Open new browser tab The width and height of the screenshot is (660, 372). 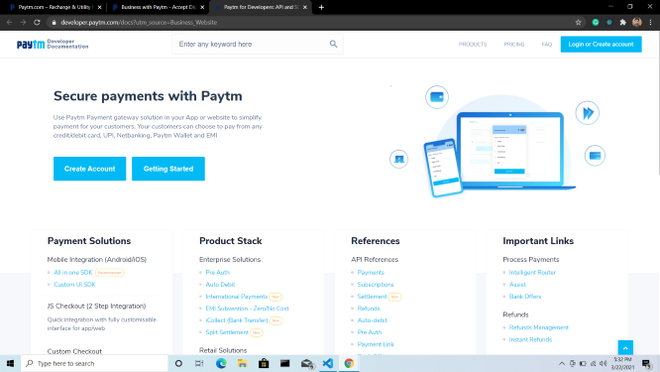pyautogui.click(x=321, y=7)
